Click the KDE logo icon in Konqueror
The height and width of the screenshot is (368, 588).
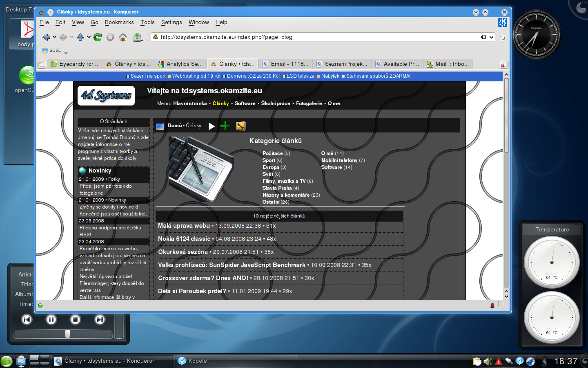[x=503, y=22]
